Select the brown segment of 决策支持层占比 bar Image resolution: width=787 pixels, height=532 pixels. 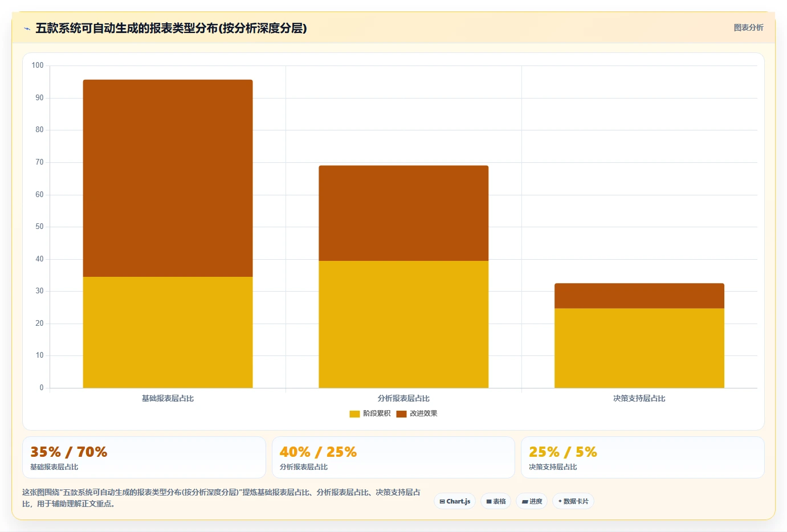639,296
